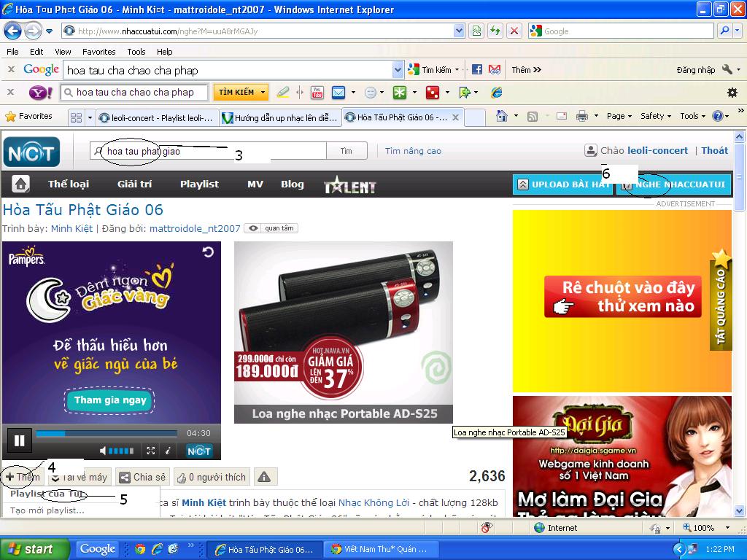
Task: Click the NCT logo
Action: tap(31, 152)
